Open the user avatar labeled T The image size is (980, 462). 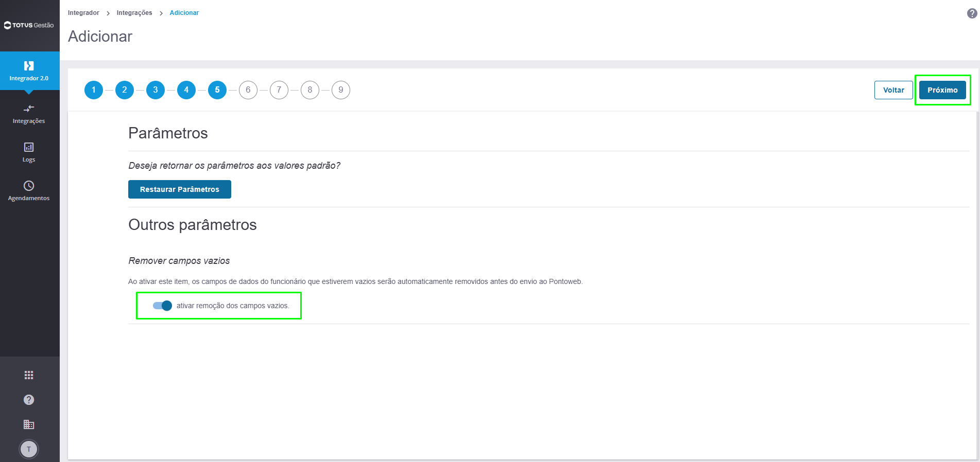point(29,449)
